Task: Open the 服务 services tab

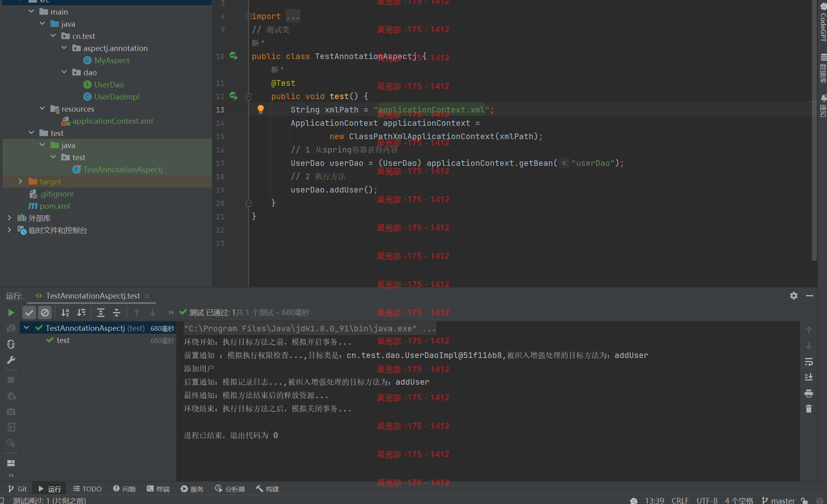Action: coord(192,489)
